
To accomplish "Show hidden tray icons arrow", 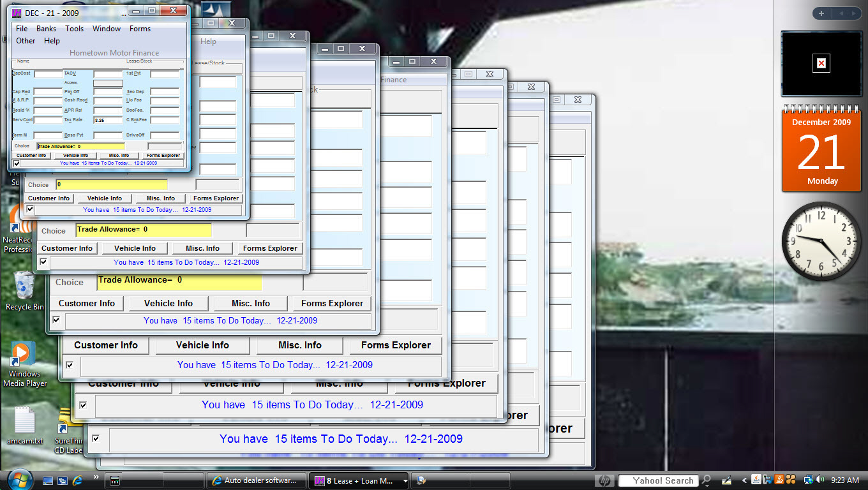I will [x=744, y=480].
